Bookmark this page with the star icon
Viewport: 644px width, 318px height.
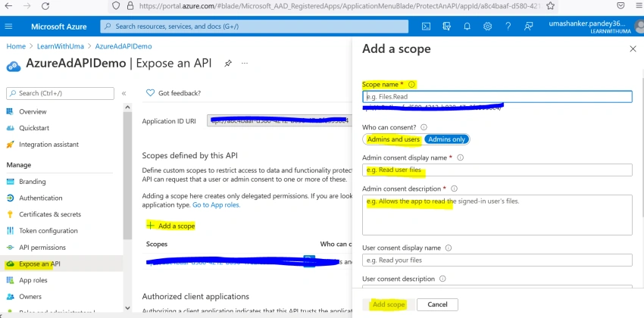tap(551, 6)
